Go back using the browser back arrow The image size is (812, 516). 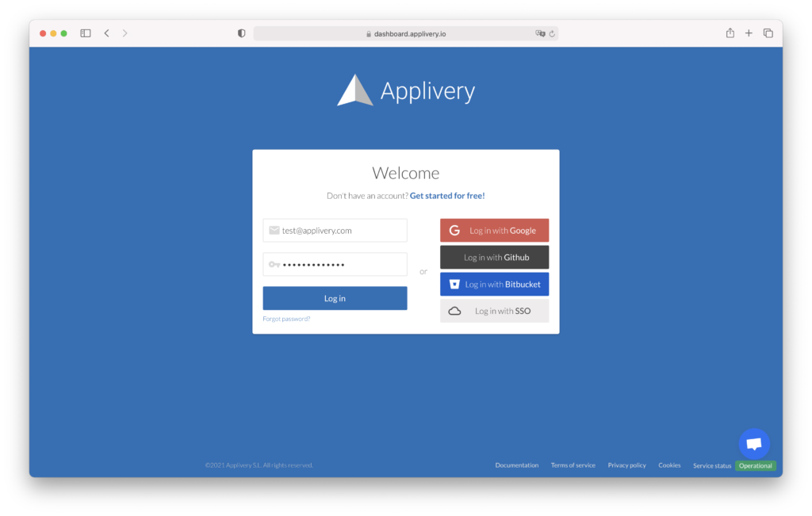(107, 33)
